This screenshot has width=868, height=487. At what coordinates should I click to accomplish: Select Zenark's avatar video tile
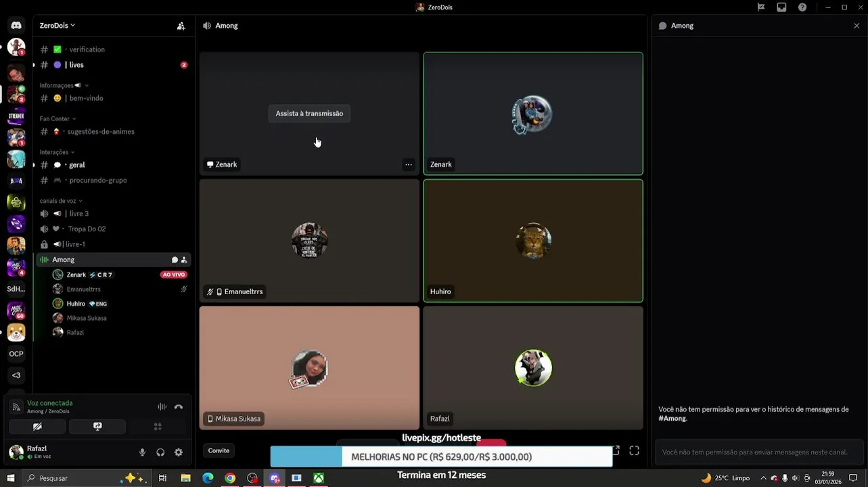coord(533,114)
